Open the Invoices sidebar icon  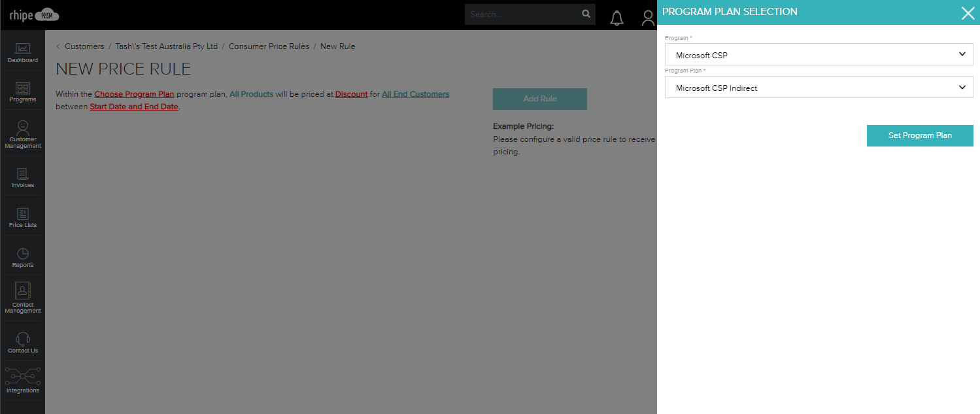pyautogui.click(x=23, y=178)
